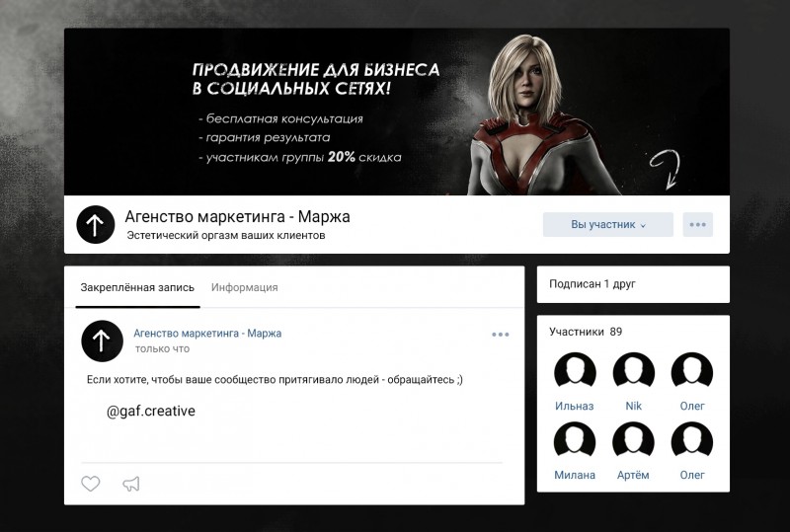Click the "Nik" member name
790x532 pixels.
633,406
